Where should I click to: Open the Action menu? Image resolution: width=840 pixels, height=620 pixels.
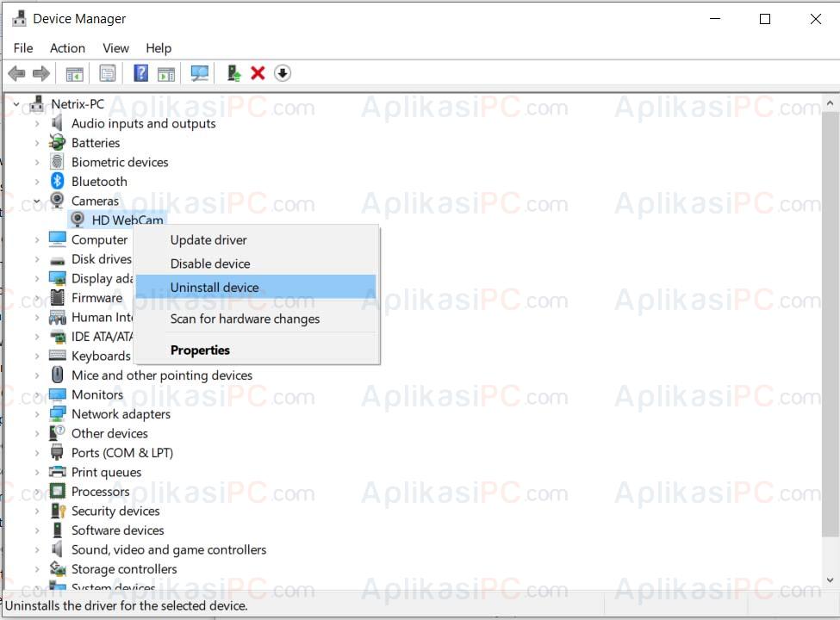[67, 48]
